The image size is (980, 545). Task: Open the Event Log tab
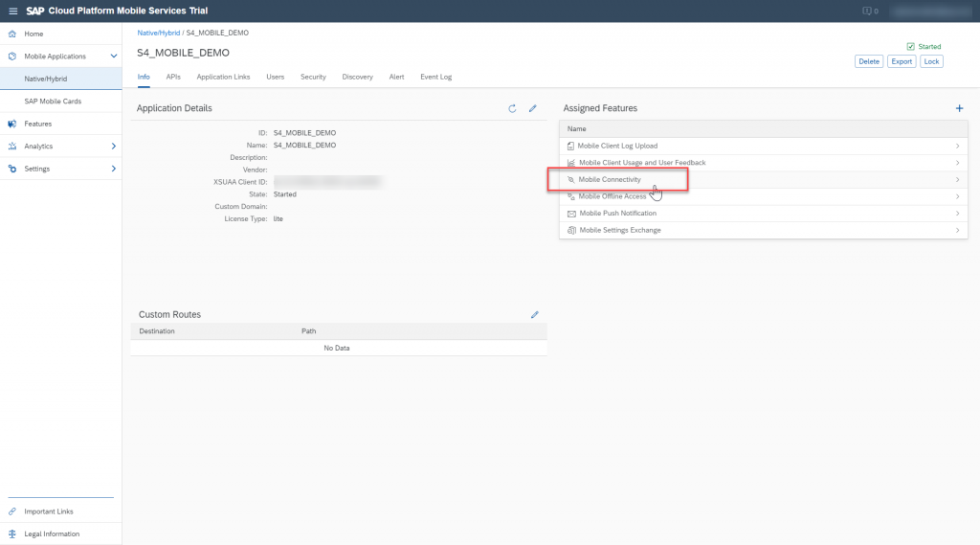click(435, 77)
